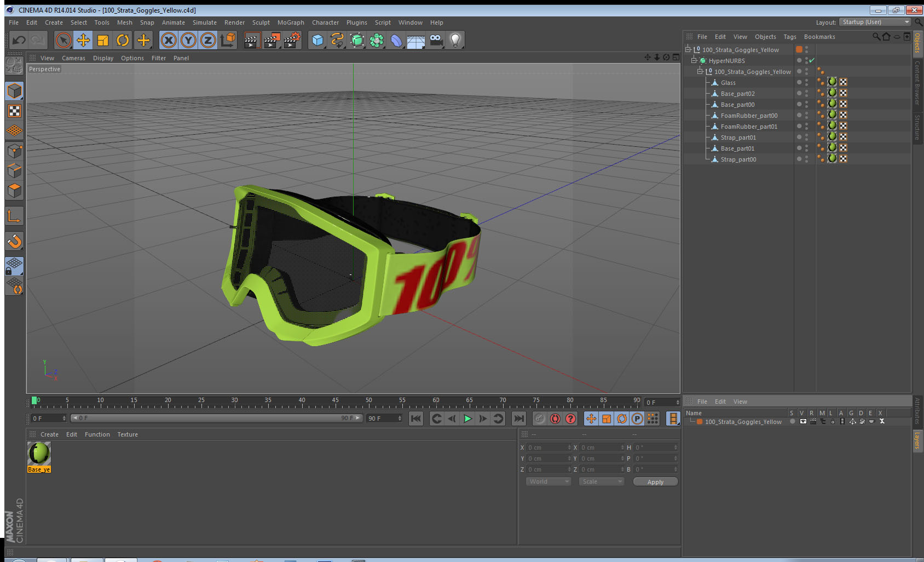Click Glass material tag swatch

pos(832,82)
